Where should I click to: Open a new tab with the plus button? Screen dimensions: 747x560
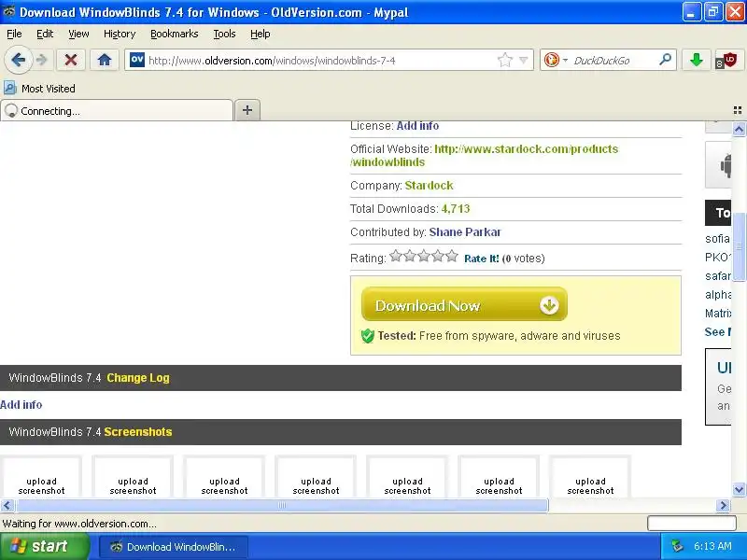(x=247, y=110)
